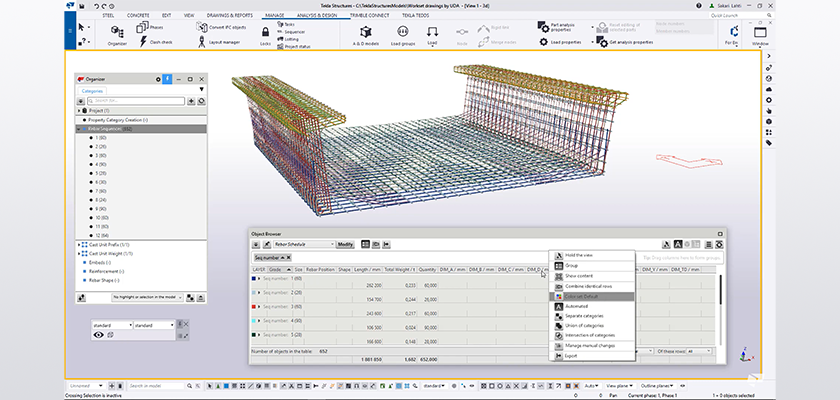Click the Automated 'A' icon in Object Browser
This screenshot has height=400, width=840.
pos(677,245)
